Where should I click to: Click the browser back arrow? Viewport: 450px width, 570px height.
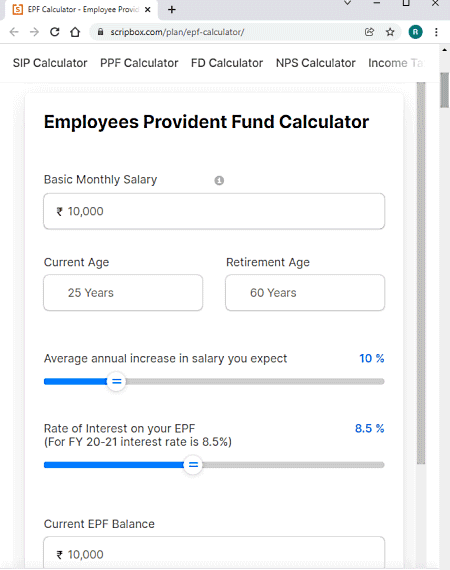point(14,32)
